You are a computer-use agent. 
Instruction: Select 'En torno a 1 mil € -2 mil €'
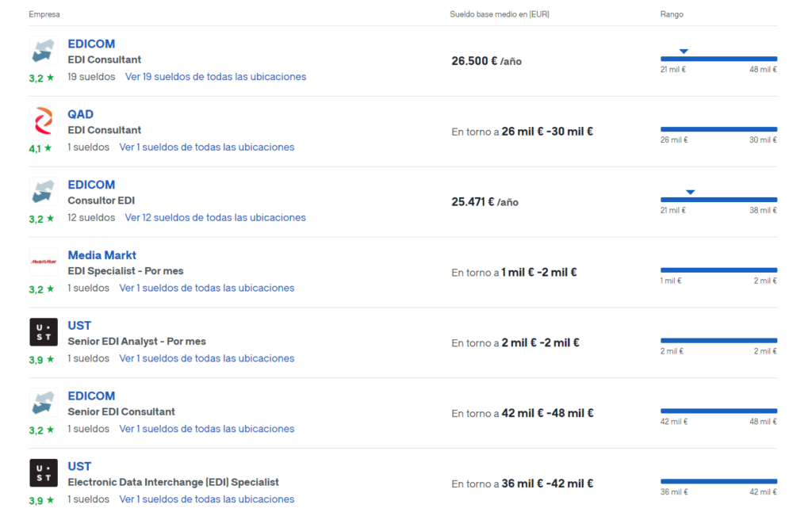tap(514, 272)
